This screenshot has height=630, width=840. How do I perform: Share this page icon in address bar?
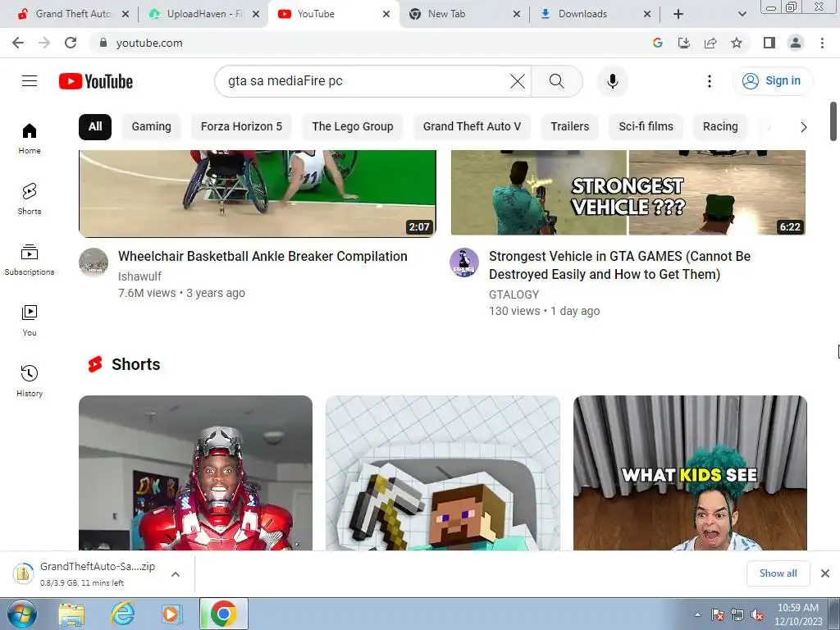pos(710,43)
